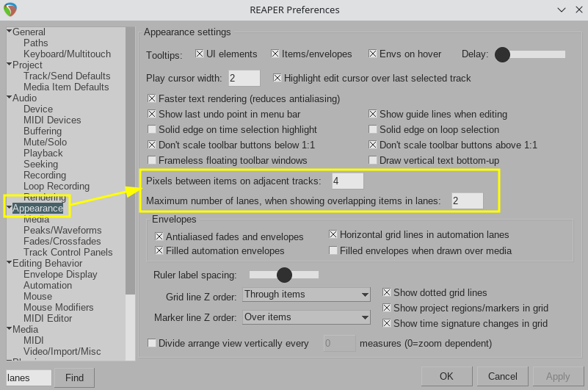Toggle Show guide lines when editing
This screenshot has width=588, height=390.
tap(372, 114)
